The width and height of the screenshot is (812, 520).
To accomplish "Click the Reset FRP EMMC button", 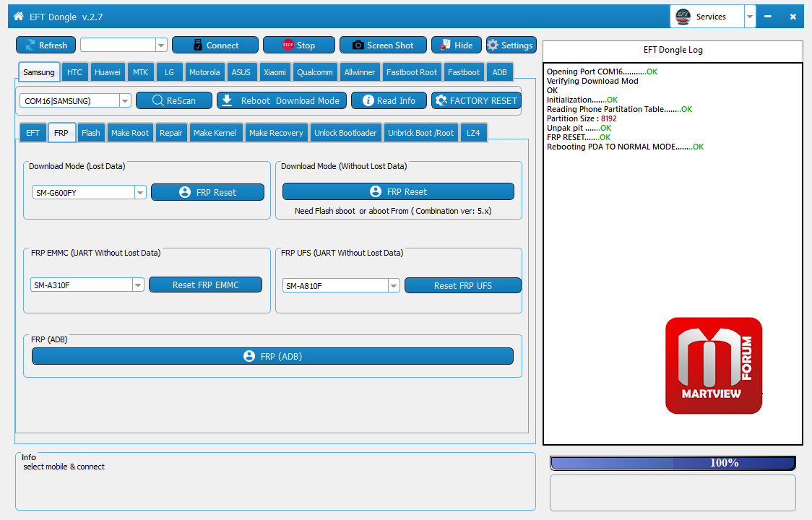I will click(x=205, y=285).
